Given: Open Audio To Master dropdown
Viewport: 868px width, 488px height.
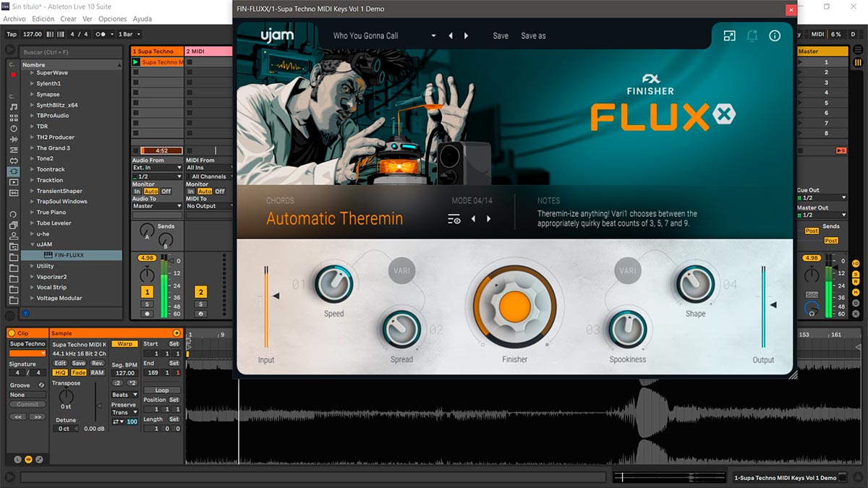Looking at the screenshot, I should 157,206.
